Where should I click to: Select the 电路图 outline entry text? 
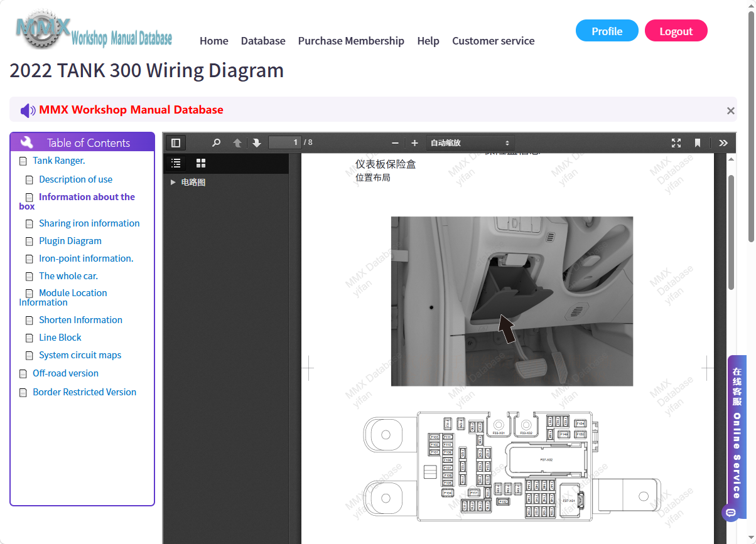pos(193,183)
